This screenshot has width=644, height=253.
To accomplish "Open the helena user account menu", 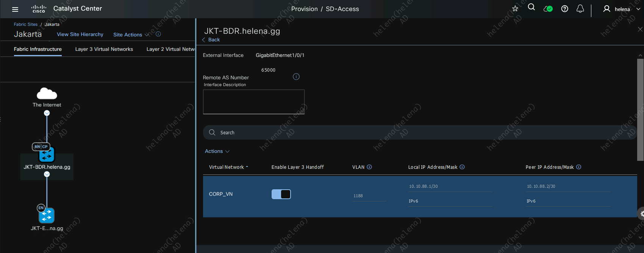I will click(621, 9).
